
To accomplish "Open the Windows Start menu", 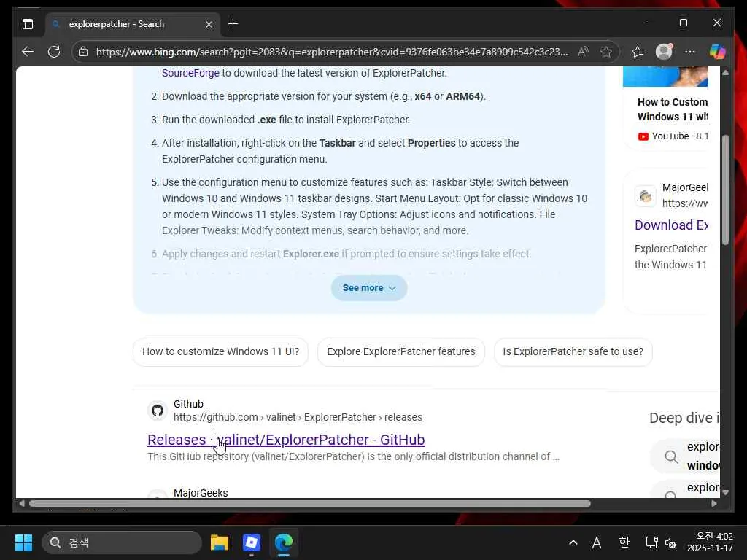I will pyautogui.click(x=23, y=542).
